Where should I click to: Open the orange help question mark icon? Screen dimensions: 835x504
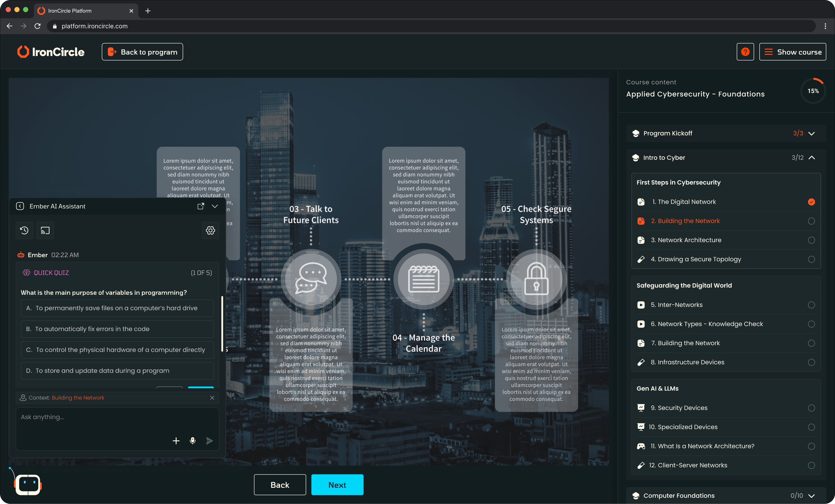coord(745,52)
